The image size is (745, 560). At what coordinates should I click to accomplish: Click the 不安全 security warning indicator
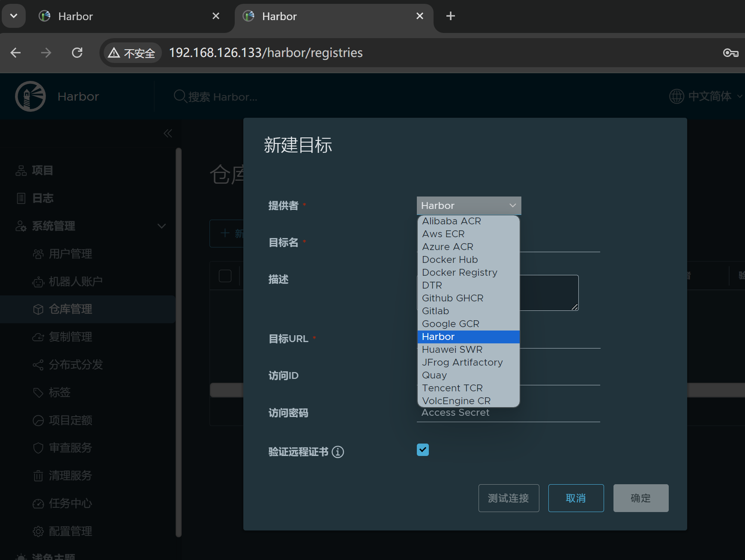[x=132, y=53]
